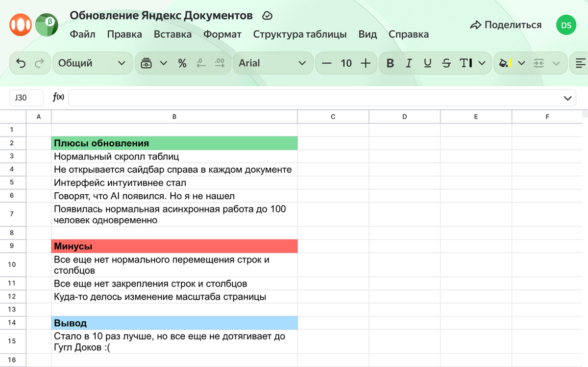Click the Поделиться share button
The image size is (588, 367).
click(506, 25)
